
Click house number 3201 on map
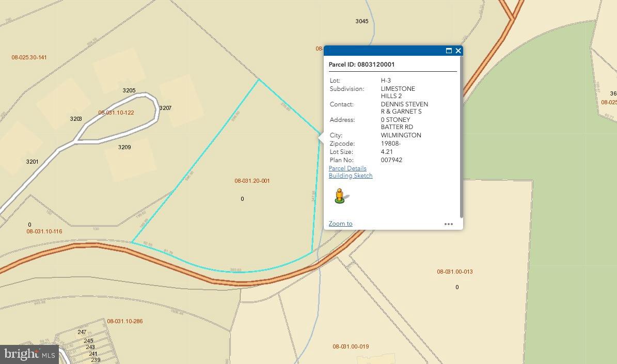pos(32,162)
